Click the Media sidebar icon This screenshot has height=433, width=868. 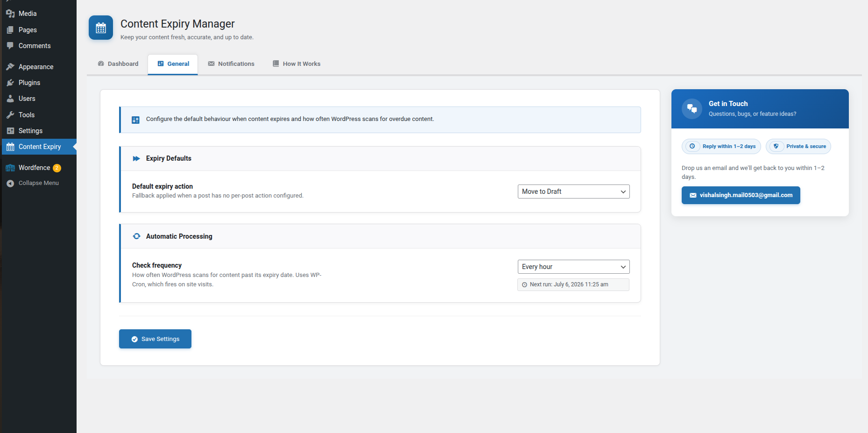[10, 14]
